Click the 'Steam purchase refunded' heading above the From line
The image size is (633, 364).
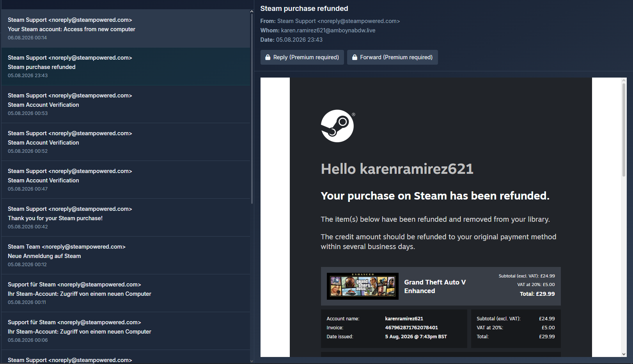[x=304, y=9]
